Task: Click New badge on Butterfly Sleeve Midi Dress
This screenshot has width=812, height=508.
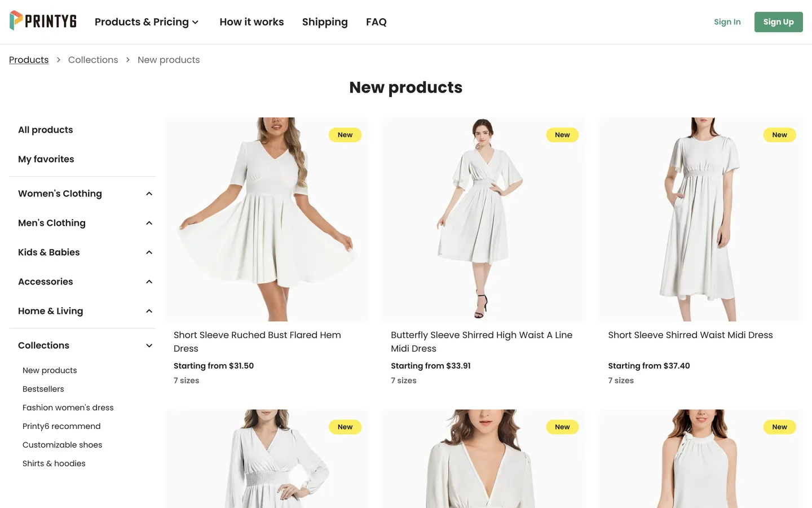Action: (x=562, y=135)
